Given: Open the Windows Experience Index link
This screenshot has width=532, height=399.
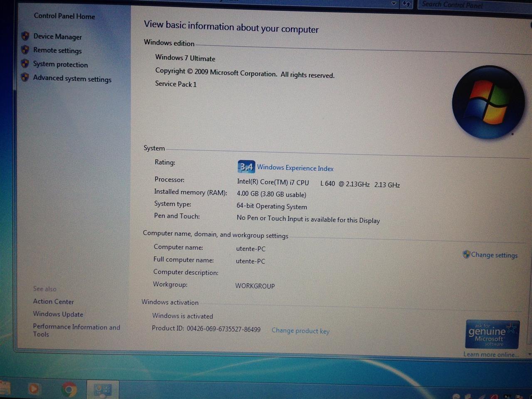Looking at the screenshot, I should 295,168.
